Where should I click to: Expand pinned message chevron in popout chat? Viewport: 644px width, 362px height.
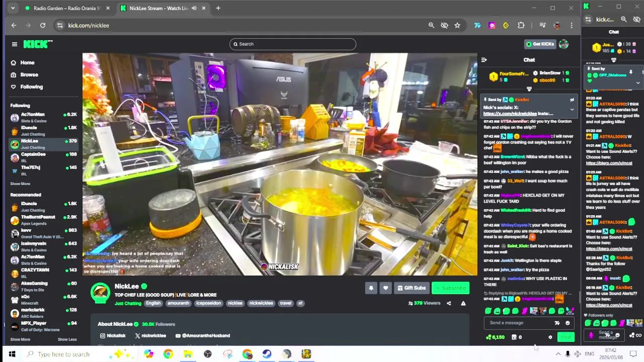coord(638,83)
